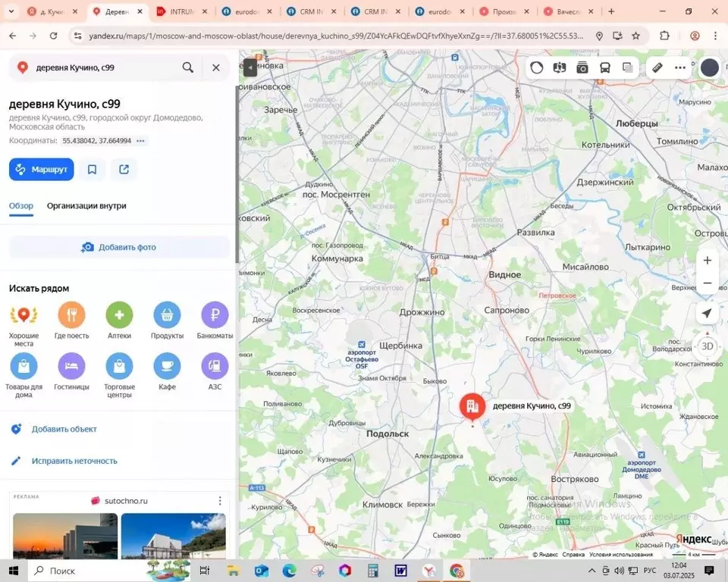Viewport: 728px width, 582px height.
Task: Search nearby Продукты
Action: click(167, 321)
